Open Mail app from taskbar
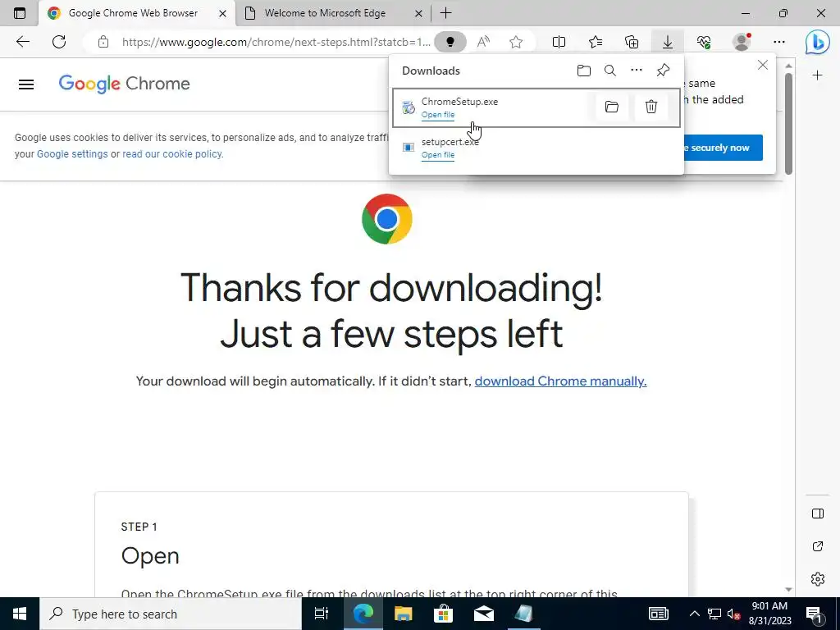This screenshot has width=840, height=630. pyautogui.click(x=483, y=614)
